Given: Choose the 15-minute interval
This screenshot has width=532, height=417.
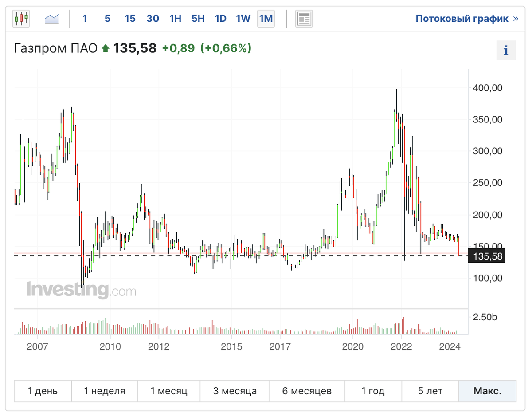Looking at the screenshot, I should (130, 19).
